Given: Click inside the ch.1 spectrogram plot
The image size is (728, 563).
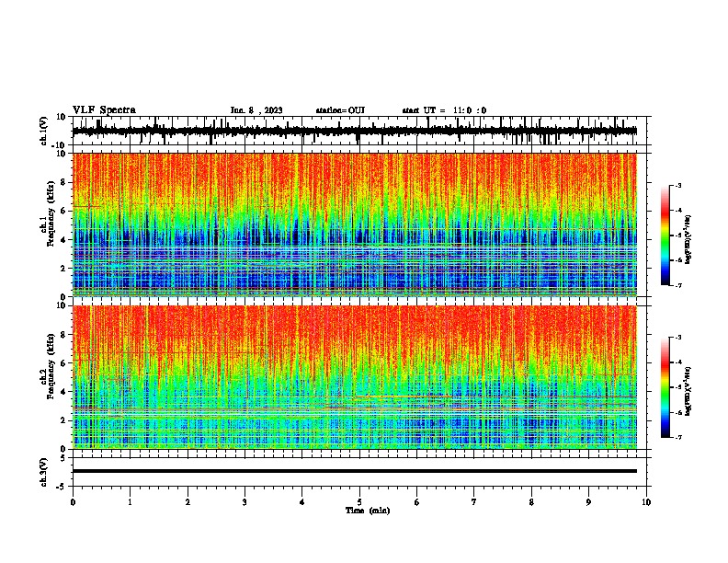Looking at the screenshot, I should click(x=355, y=224).
